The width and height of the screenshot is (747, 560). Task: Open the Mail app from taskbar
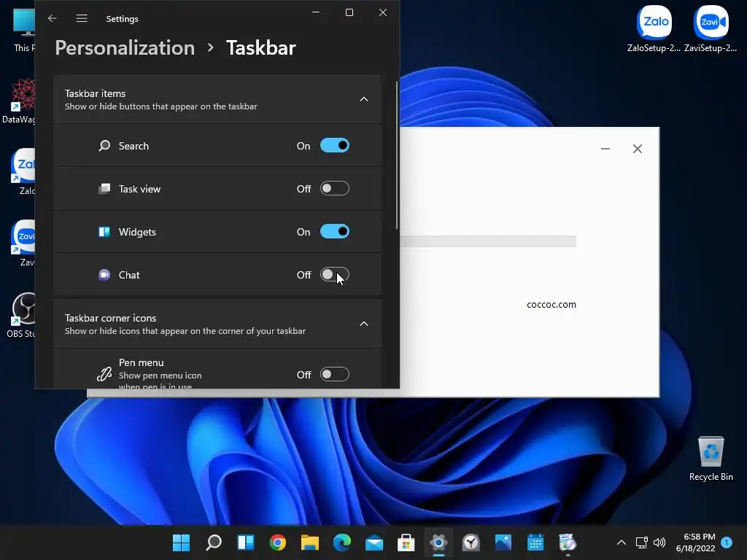click(x=374, y=542)
